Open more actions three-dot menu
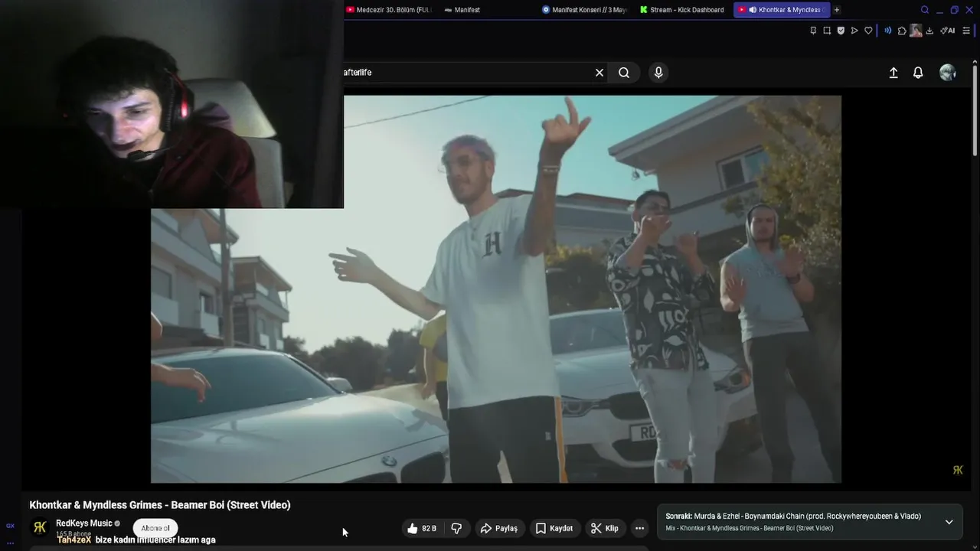The height and width of the screenshot is (551, 980). point(639,528)
